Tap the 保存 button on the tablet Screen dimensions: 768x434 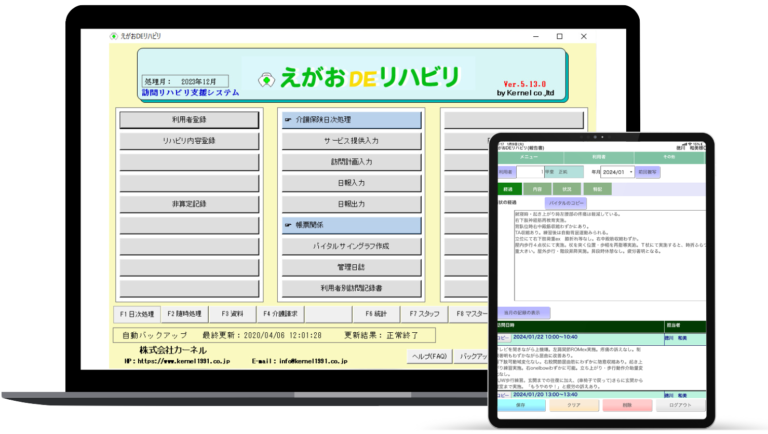click(x=521, y=406)
